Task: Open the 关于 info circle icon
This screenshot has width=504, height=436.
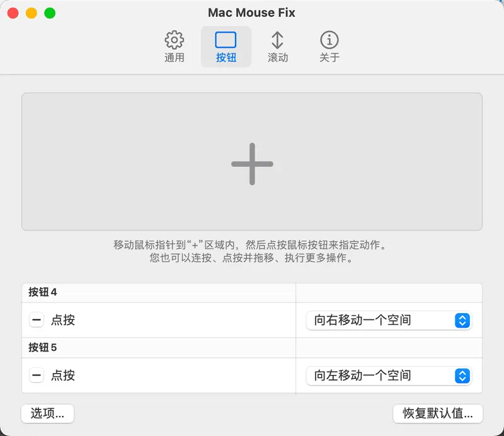Action: tap(329, 40)
